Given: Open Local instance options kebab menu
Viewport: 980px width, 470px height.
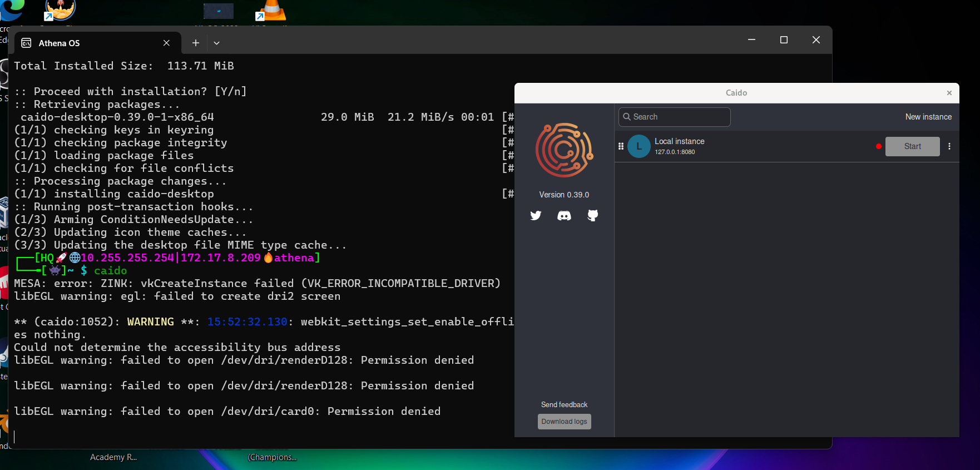Looking at the screenshot, I should pos(949,146).
